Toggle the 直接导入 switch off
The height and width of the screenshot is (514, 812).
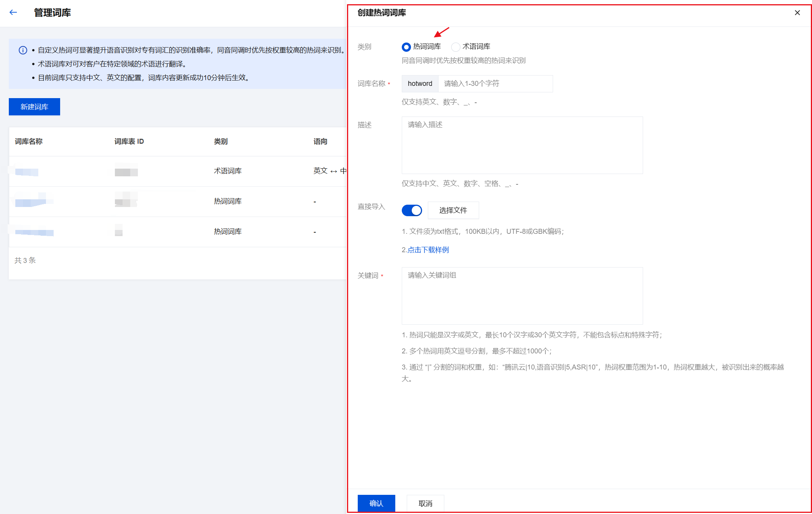412,210
